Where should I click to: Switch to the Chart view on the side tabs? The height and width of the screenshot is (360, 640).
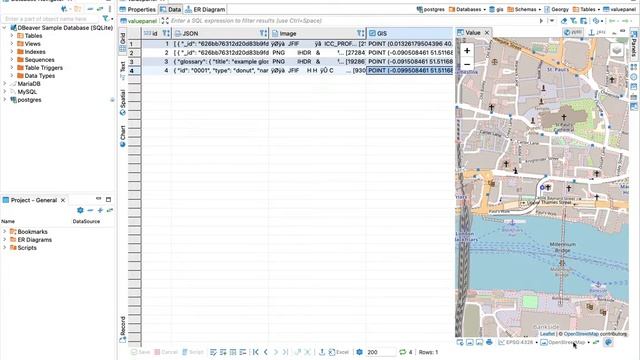[123, 136]
